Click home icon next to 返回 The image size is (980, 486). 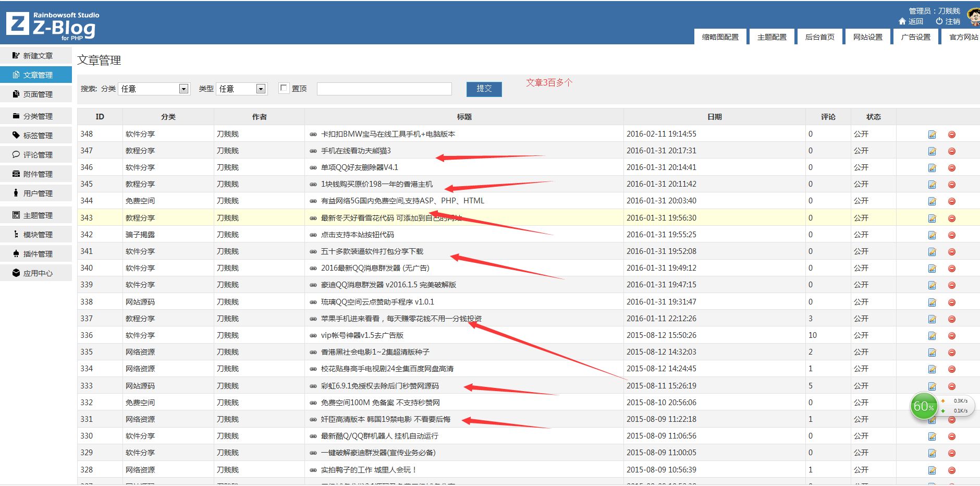(902, 21)
